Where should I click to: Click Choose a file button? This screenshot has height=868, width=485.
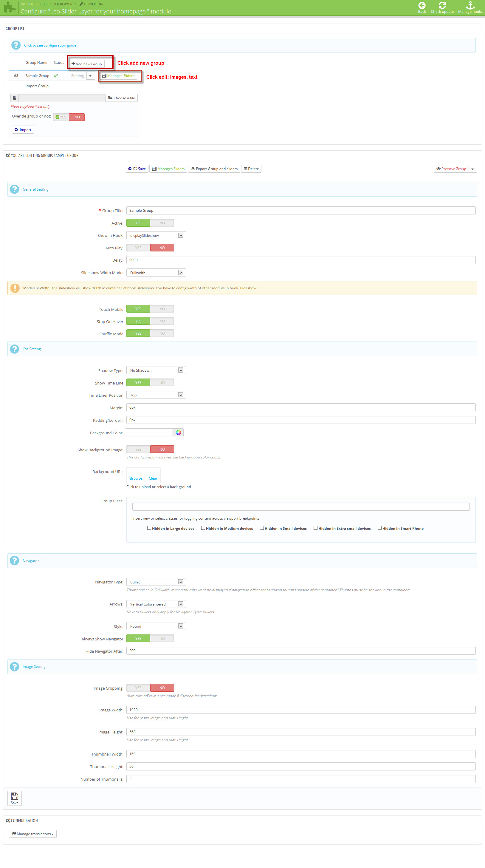coord(122,98)
